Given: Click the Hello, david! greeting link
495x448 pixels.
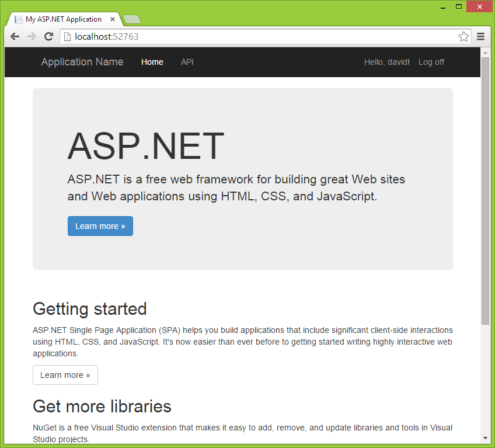Looking at the screenshot, I should point(386,62).
